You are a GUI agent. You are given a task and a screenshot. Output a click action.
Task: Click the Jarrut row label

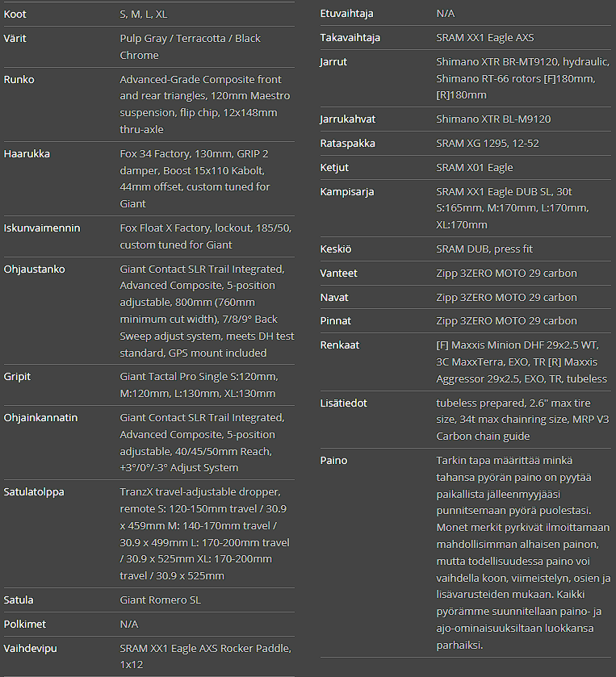334,61
